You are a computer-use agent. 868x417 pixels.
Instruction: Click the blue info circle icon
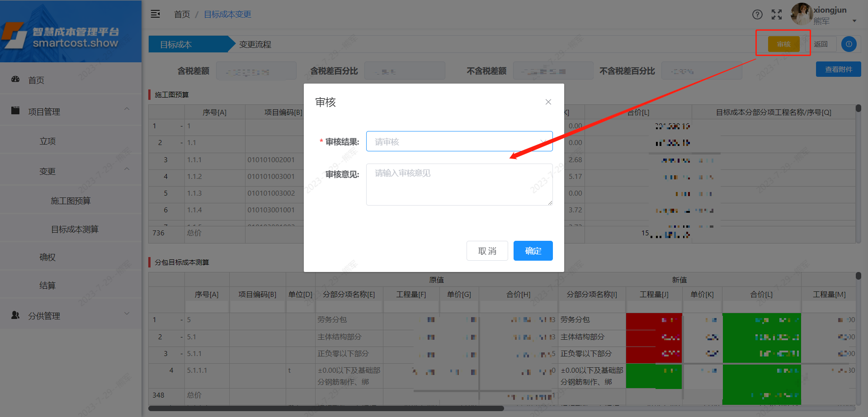849,44
